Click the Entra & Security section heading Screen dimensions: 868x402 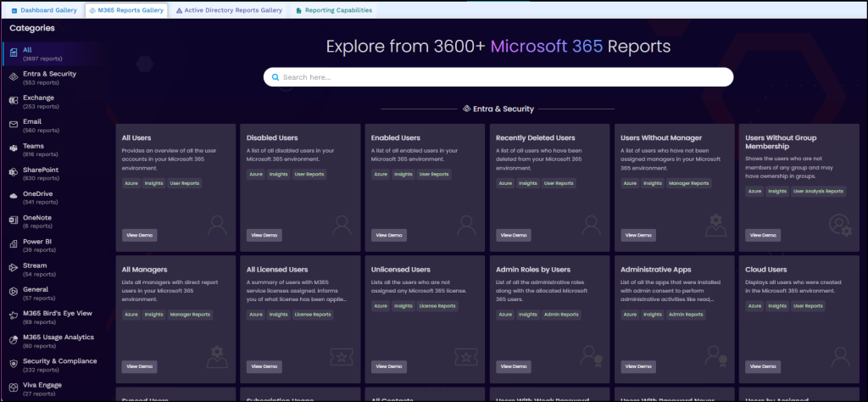click(x=498, y=109)
